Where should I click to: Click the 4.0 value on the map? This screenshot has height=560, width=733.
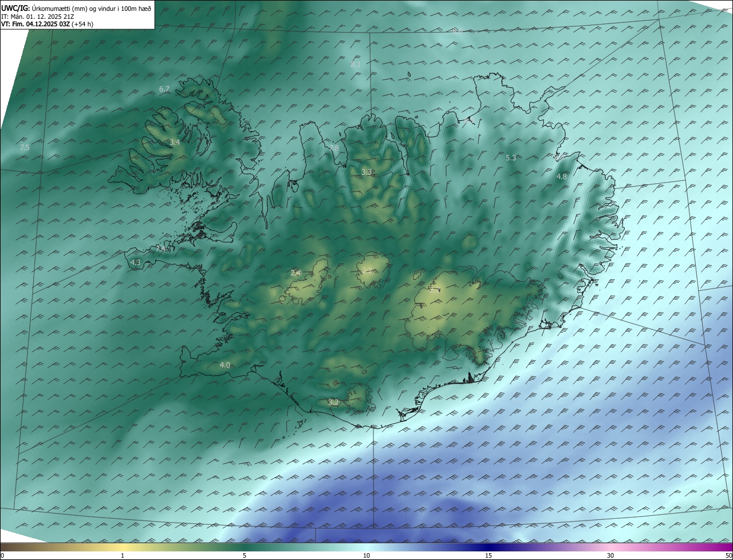[x=225, y=365]
